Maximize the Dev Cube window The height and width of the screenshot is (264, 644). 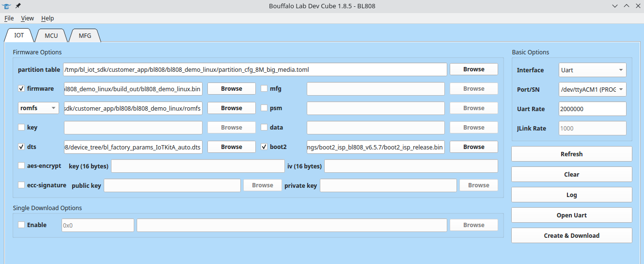click(x=626, y=6)
